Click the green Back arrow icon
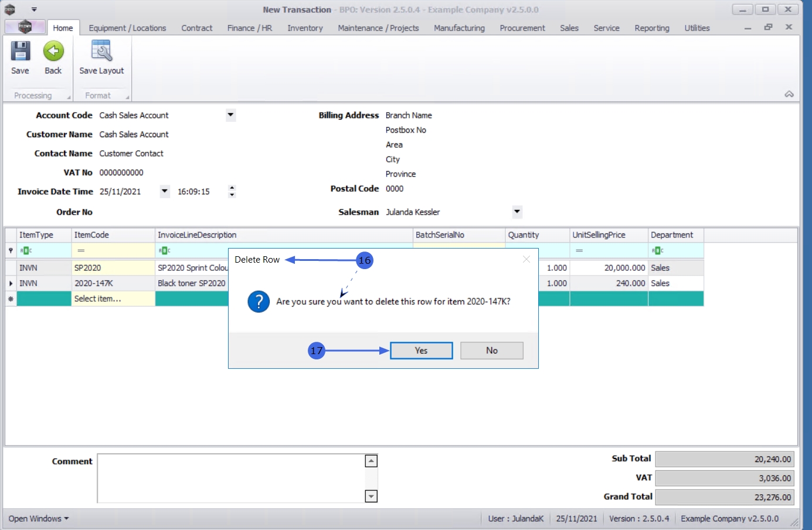This screenshot has height=530, width=812. pos(53,52)
